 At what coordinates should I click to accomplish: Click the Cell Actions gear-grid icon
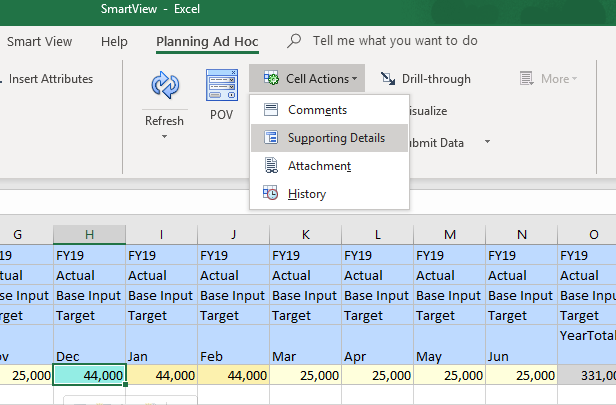[x=271, y=79]
